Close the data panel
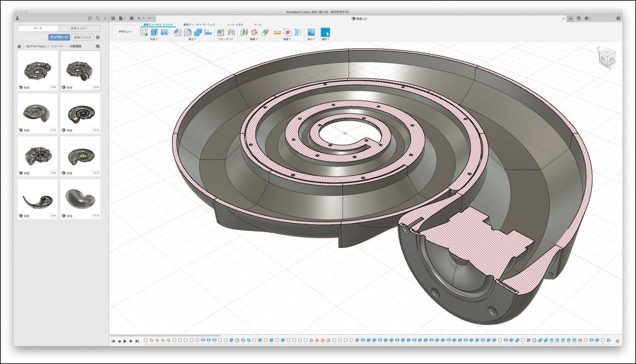 [105, 18]
